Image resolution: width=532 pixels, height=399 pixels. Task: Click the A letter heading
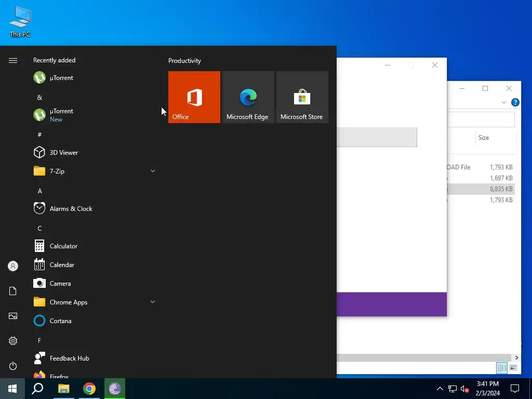pos(39,191)
